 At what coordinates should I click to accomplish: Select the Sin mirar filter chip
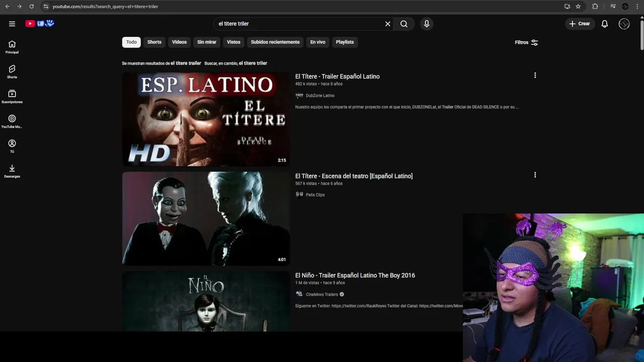207,42
